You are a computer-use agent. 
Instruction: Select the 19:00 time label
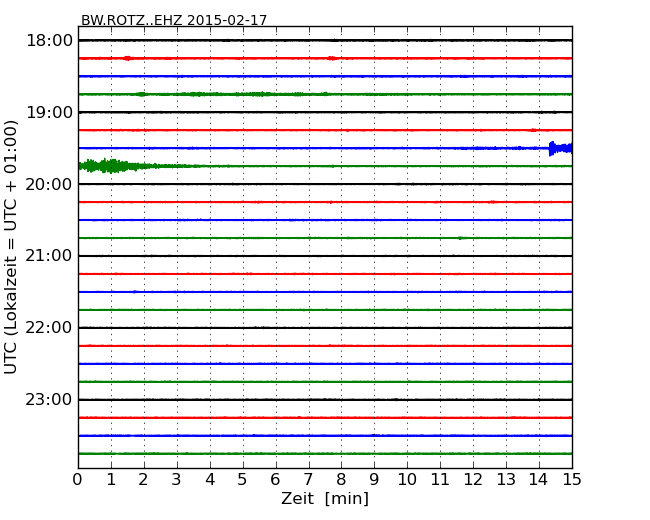[49, 112]
